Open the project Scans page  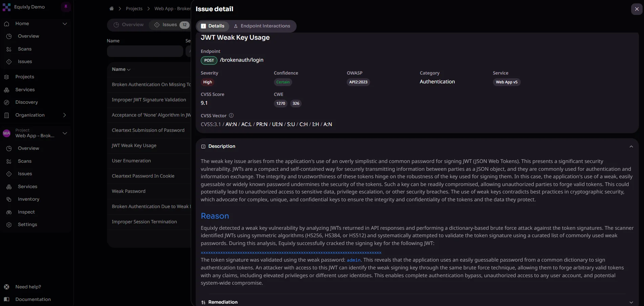pos(25,161)
